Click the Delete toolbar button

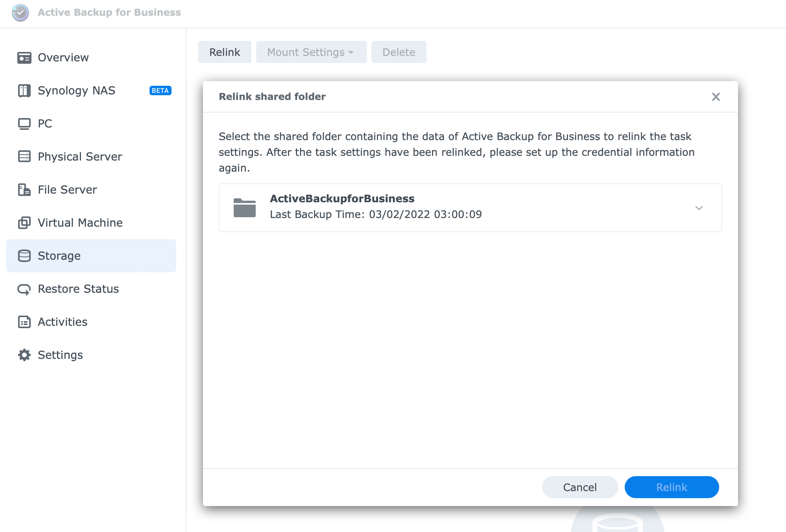399,52
